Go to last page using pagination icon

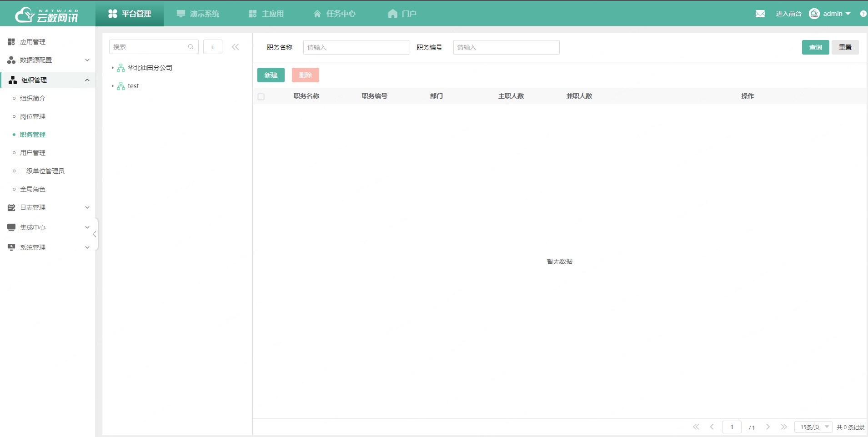tap(784, 427)
